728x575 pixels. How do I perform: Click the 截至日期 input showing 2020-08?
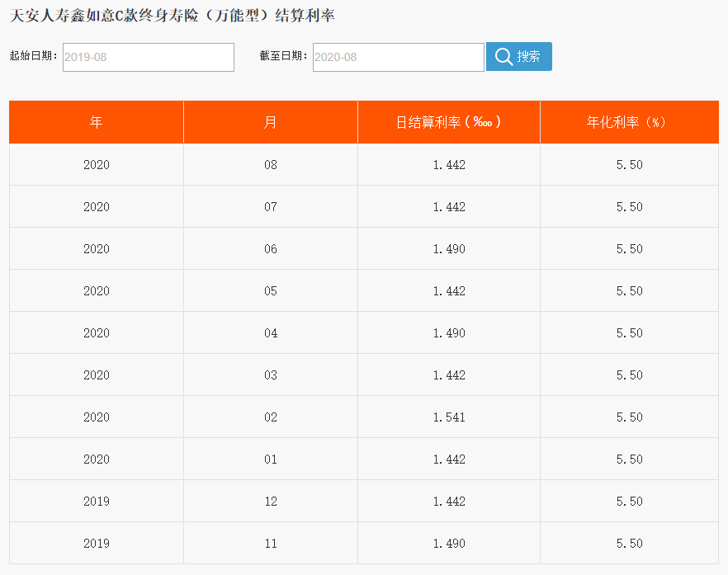[x=399, y=57]
